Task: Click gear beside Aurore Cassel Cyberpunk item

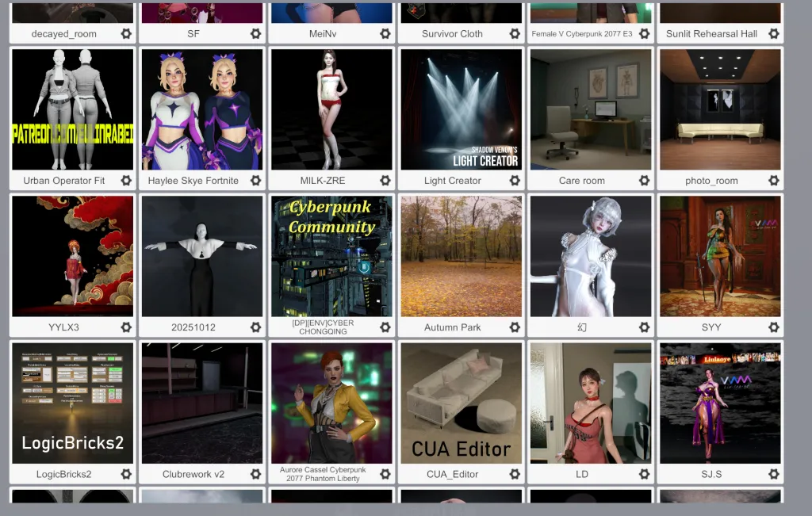Action: click(385, 474)
